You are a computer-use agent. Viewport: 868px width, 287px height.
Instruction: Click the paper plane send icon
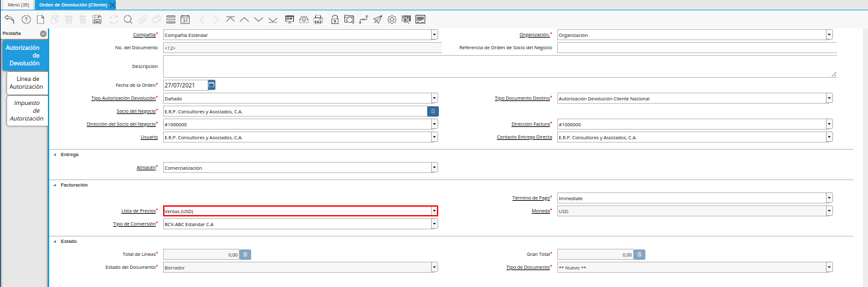tap(377, 19)
